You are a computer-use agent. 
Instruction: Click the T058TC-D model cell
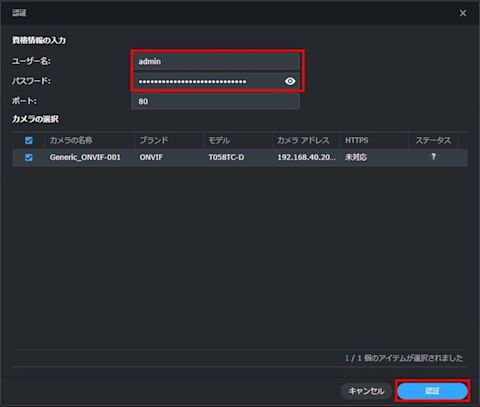click(x=226, y=157)
